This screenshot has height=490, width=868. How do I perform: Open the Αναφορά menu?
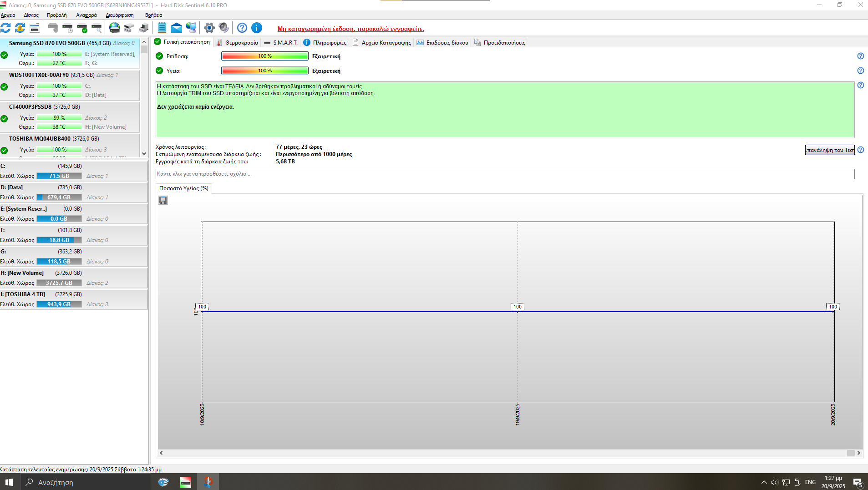86,15
